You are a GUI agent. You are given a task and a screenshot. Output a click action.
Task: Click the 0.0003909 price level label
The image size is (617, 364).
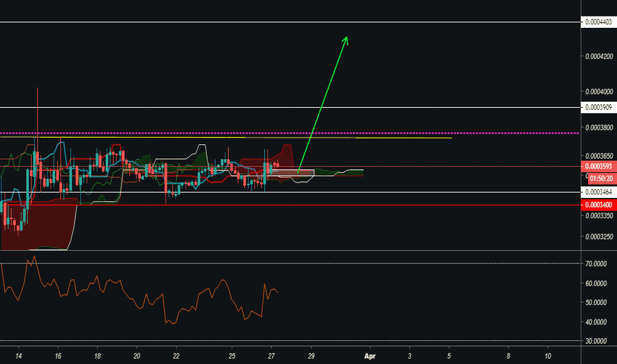pyautogui.click(x=598, y=107)
